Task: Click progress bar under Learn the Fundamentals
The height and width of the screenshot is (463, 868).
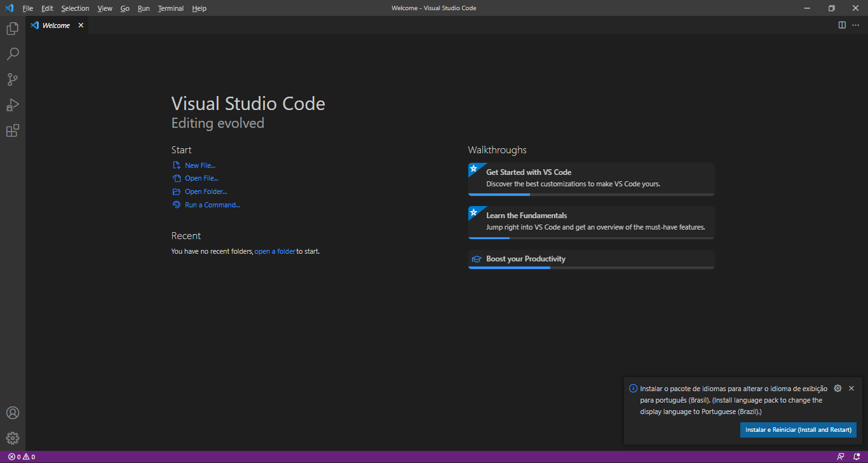Action: click(591, 238)
